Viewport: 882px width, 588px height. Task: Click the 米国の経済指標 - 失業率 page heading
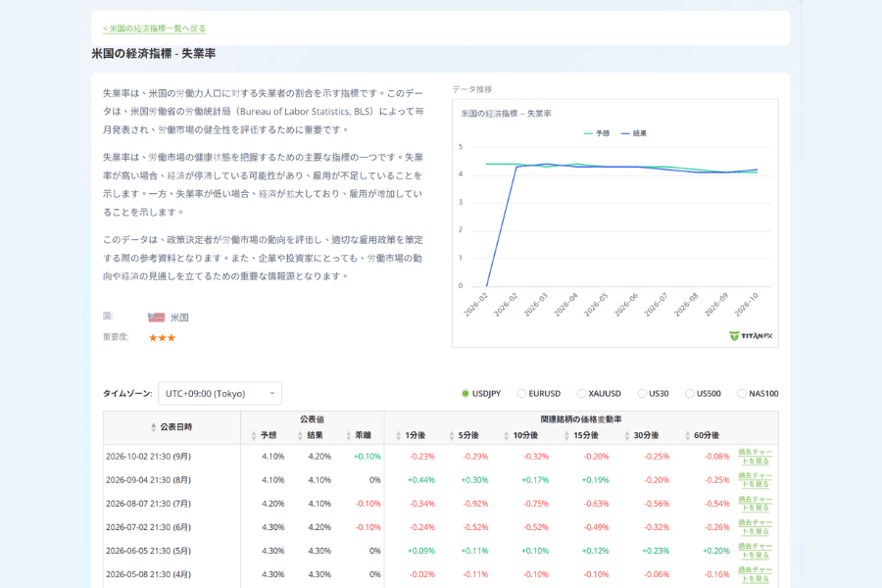[x=154, y=54]
